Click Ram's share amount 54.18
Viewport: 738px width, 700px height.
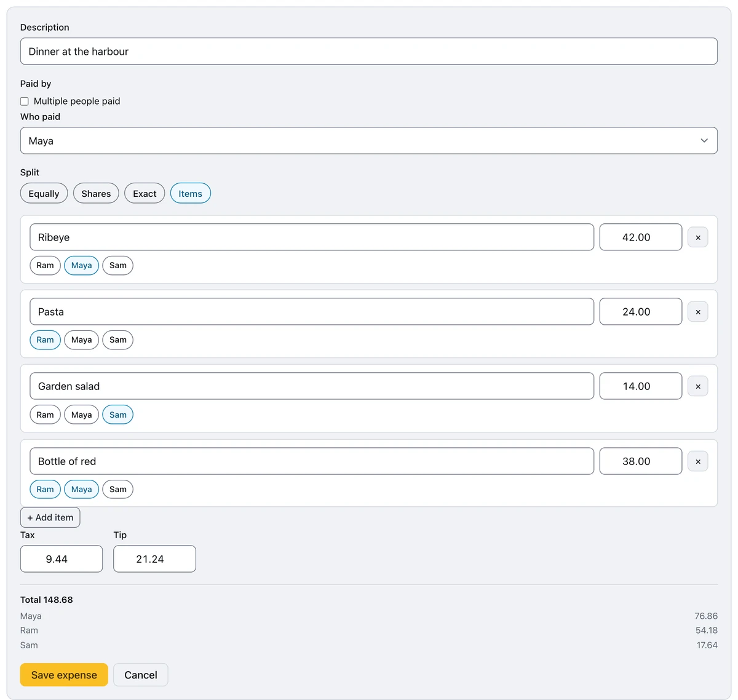pyautogui.click(x=706, y=630)
